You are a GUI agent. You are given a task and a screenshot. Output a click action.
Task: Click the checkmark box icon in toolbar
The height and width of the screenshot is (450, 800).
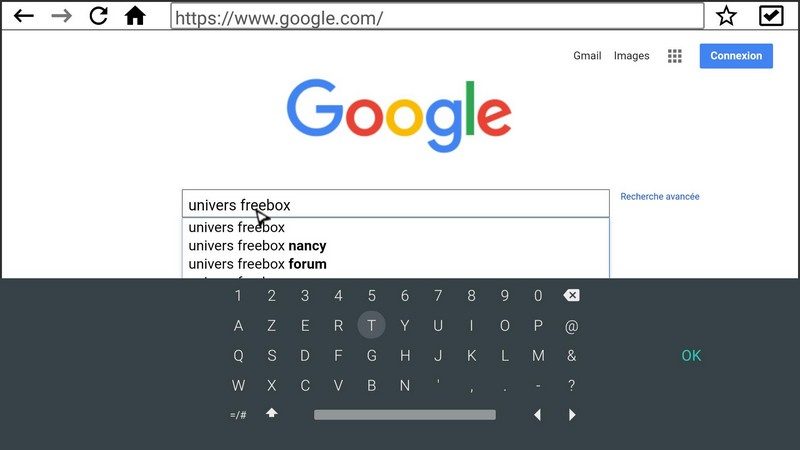771,16
